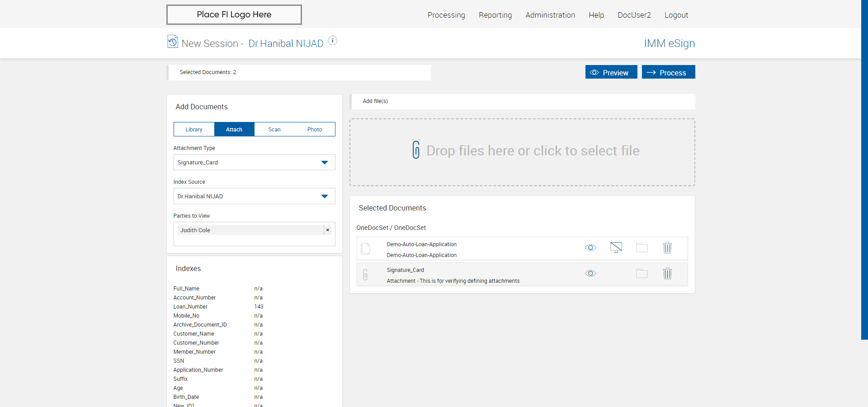868x407 pixels.
Task: Open the Administration menu
Action: (550, 15)
